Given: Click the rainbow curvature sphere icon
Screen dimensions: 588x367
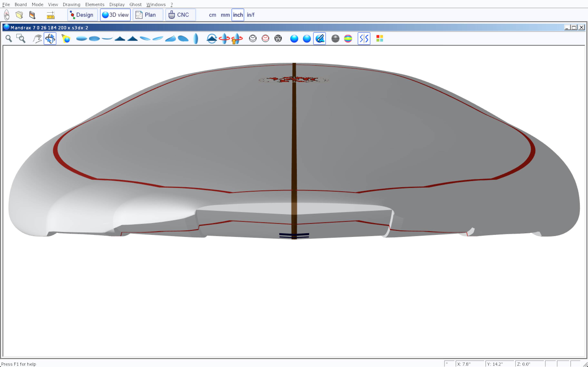Looking at the screenshot, I should point(348,39).
